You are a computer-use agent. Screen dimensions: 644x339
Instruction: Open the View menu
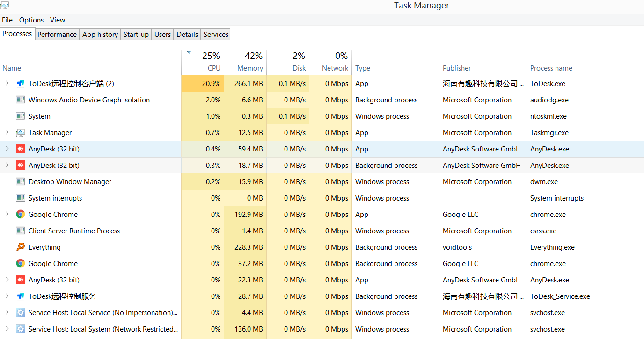click(x=58, y=20)
